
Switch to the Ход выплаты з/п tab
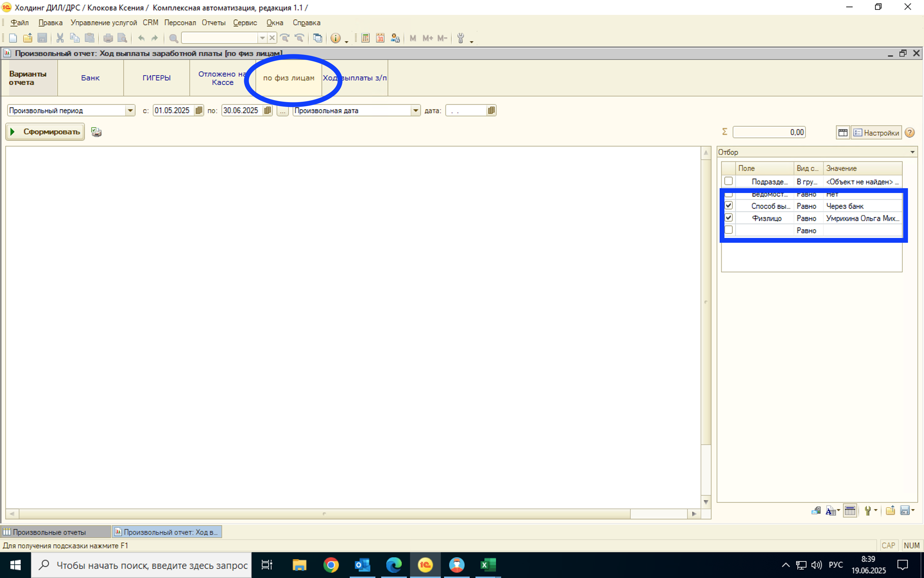pyautogui.click(x=355, y=78)
